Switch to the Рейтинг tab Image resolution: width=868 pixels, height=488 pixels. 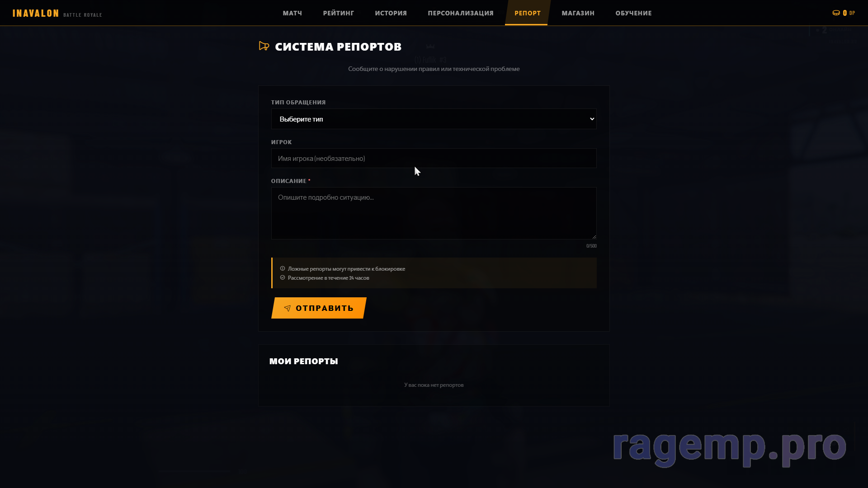[x=338, y=13]
